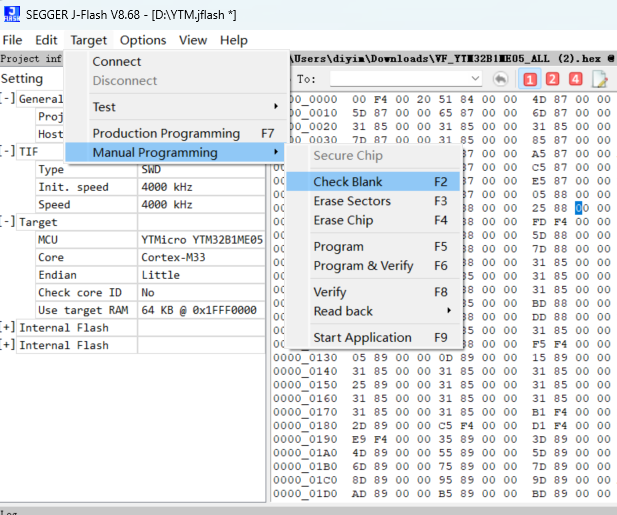This screenshot has width=617, height=515.
Task: Choose Production Programming F7
Action: (x=177, y=133)
